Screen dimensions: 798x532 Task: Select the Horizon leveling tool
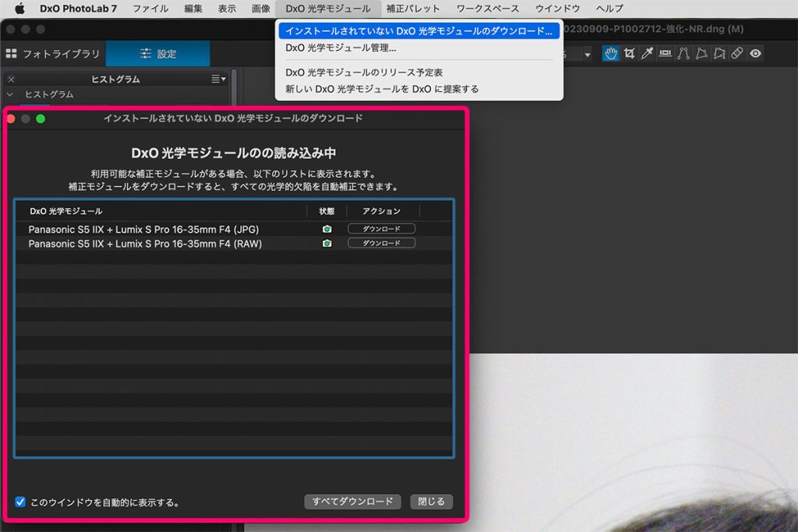click(x=666, y=54)
